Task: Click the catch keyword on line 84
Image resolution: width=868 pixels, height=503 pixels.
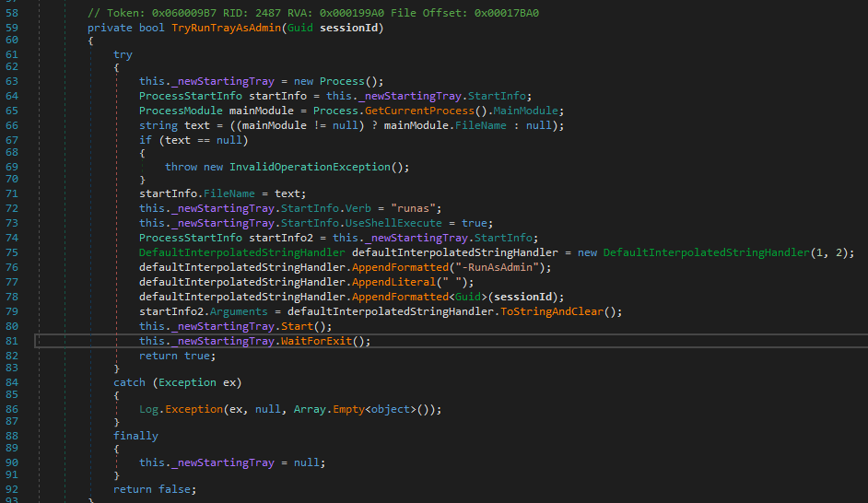Action: coord(129,382)
